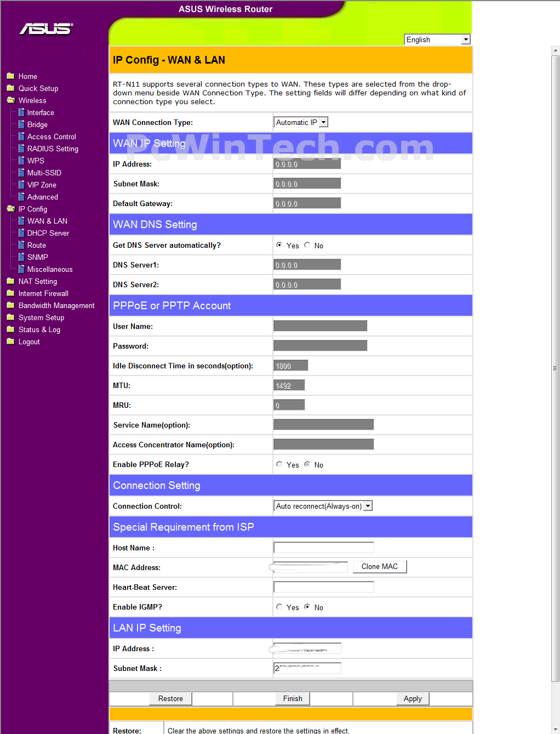
Task: Click the VIP Zone page icon
Action: (21, 185)
